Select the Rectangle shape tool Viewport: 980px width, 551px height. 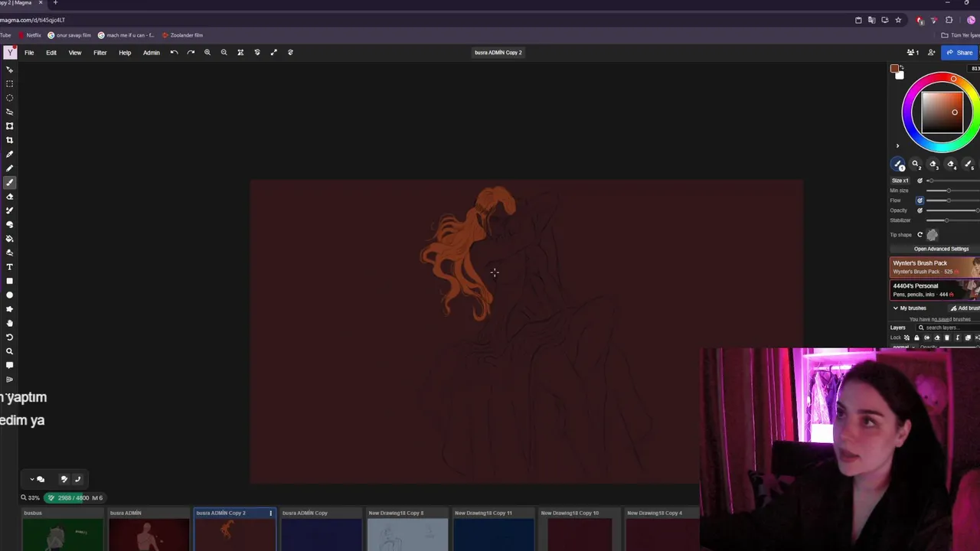click(x=10, y=281)
